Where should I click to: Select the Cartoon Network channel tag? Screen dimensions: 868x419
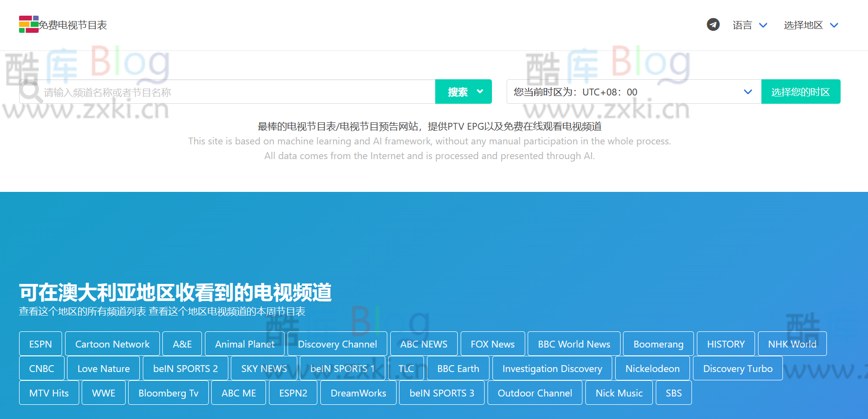click(112, 344)
